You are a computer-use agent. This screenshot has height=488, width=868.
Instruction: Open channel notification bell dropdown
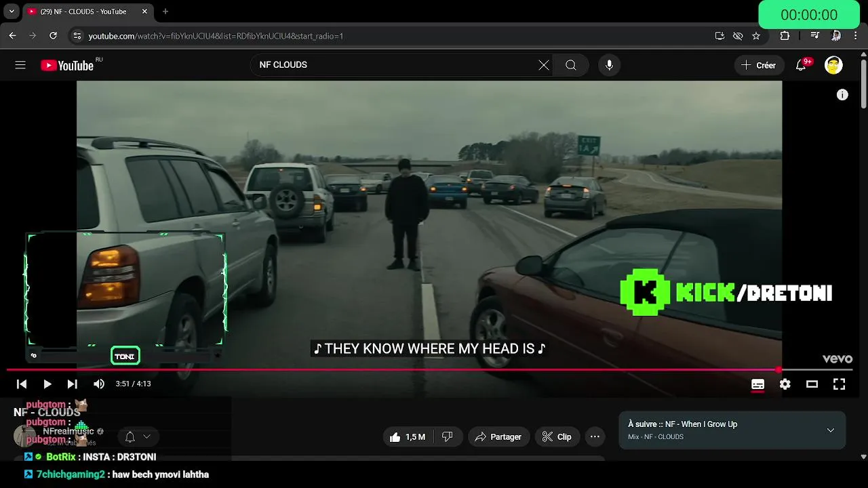point(138,437)
